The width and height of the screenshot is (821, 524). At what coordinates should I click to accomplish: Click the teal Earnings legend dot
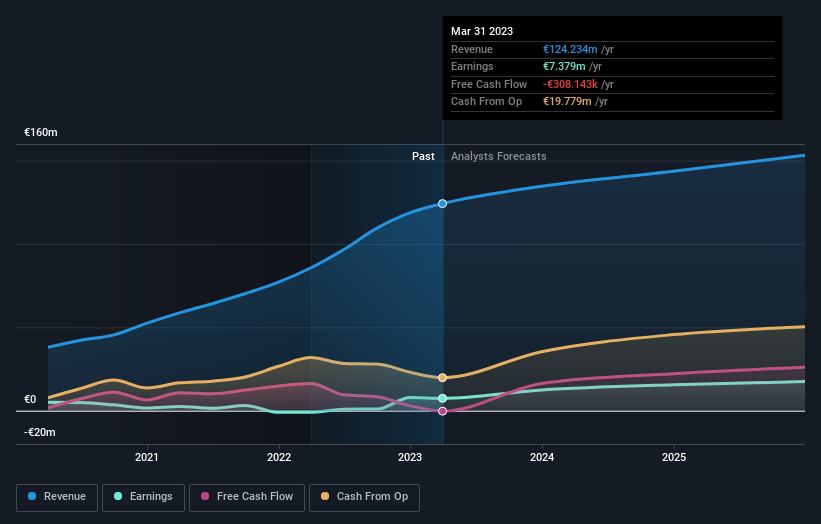(x=118, y=496)
